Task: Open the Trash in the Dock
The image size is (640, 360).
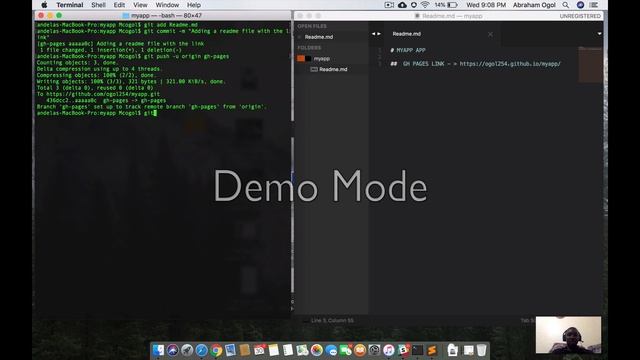Action: tap(482, 350)
